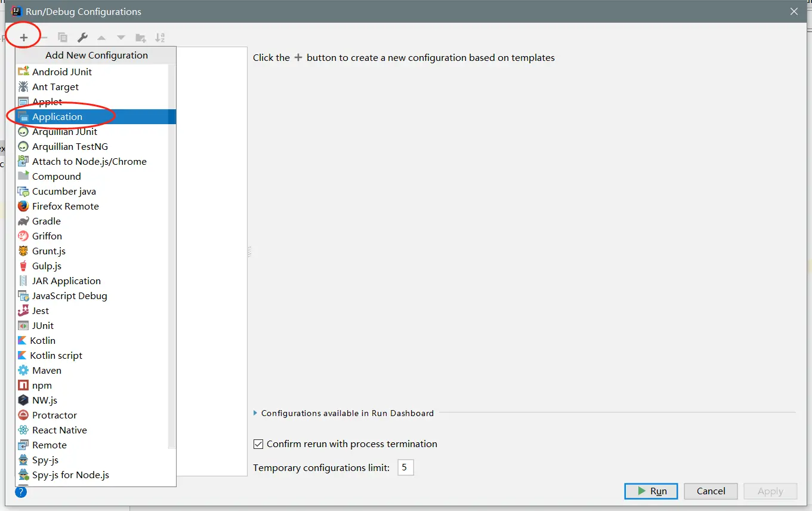This screenshot has width=812, height=511.
Task: Click the NW.js hexagon icon
Action: (x=23, y=400)
